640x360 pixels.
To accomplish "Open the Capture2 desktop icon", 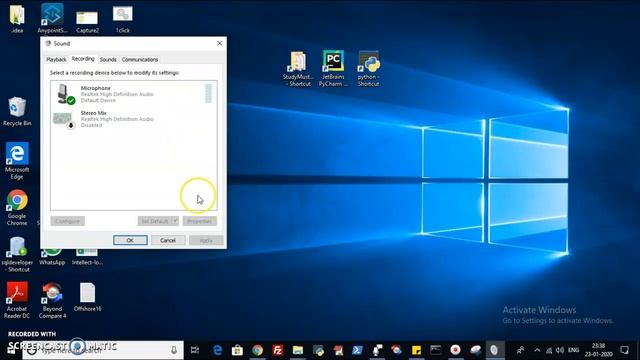I will [87, 21].
